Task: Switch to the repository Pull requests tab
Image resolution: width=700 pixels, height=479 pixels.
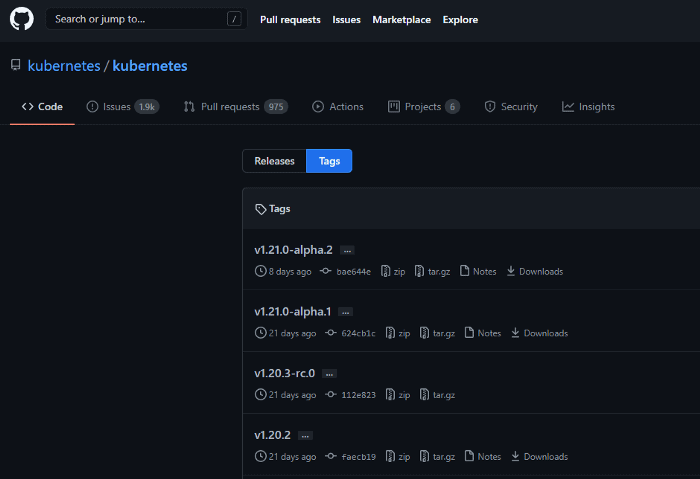Action: [x=235, y=107]
